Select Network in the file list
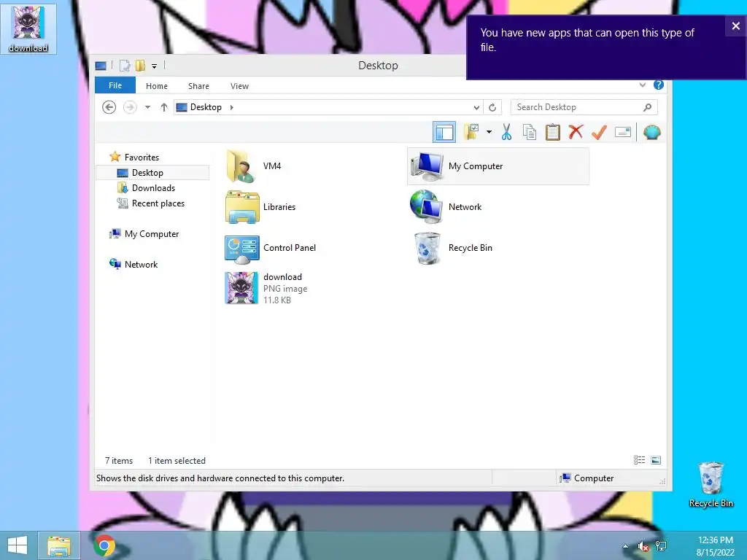 coord(446,206)
